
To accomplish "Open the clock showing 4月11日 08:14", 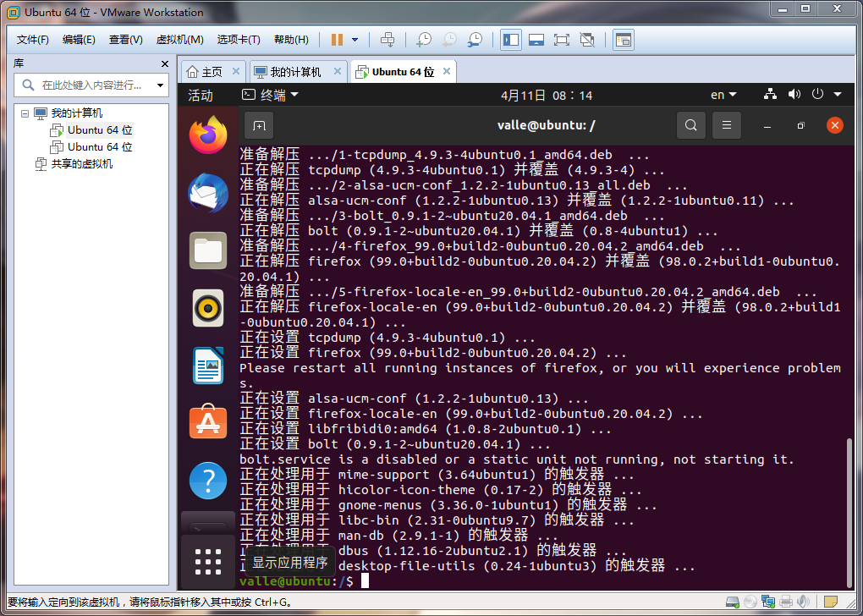I will [546, 96].
